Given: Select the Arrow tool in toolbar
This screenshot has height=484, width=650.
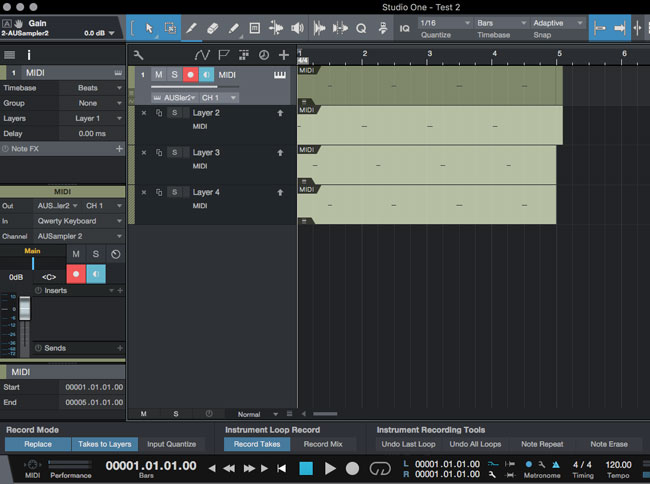Looking at the screenshot, I should (x=148, y=27).
